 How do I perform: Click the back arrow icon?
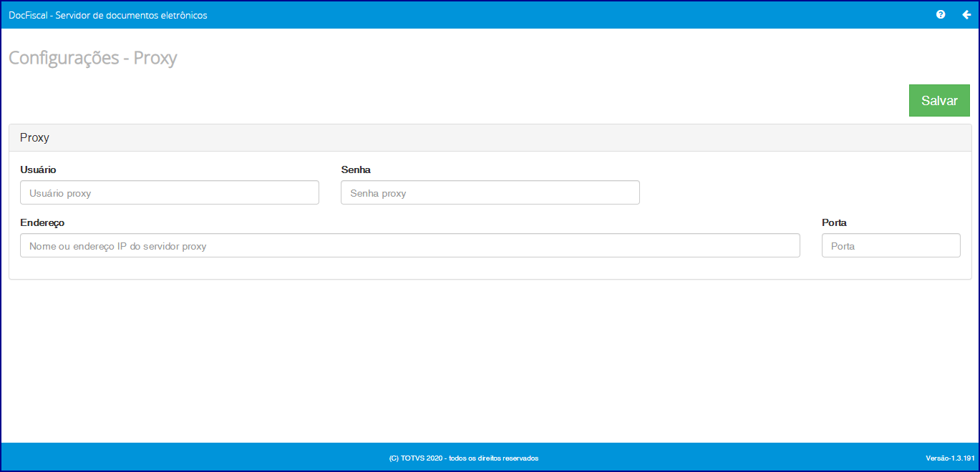[x=966, y=14]
